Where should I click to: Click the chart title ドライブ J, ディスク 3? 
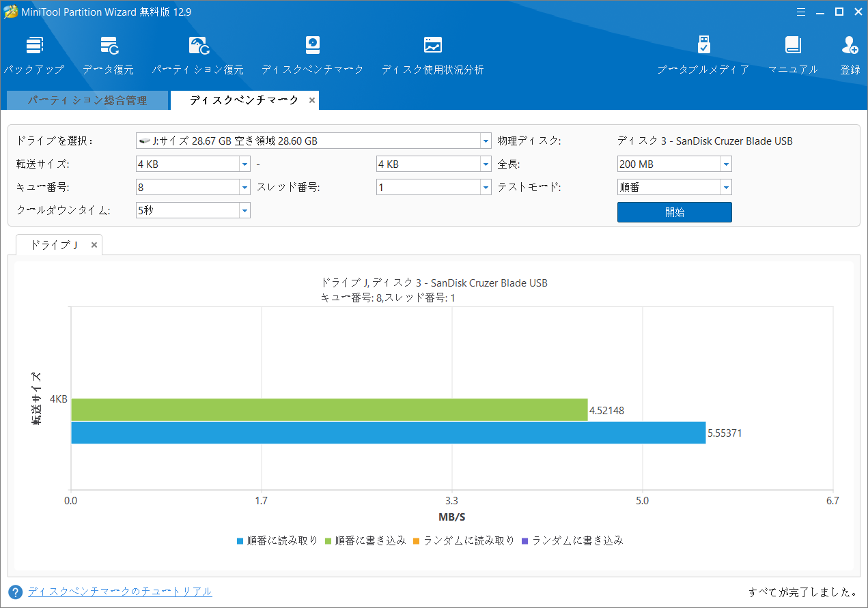click(434, 283)
